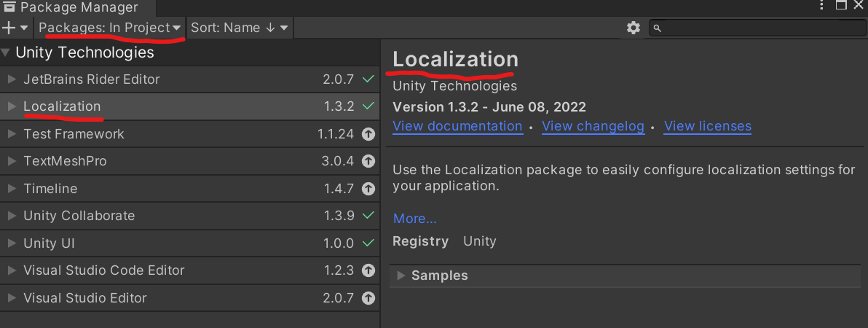Expand the Samples section
This screenshot has height=328, width=868.
coord(401,276)
